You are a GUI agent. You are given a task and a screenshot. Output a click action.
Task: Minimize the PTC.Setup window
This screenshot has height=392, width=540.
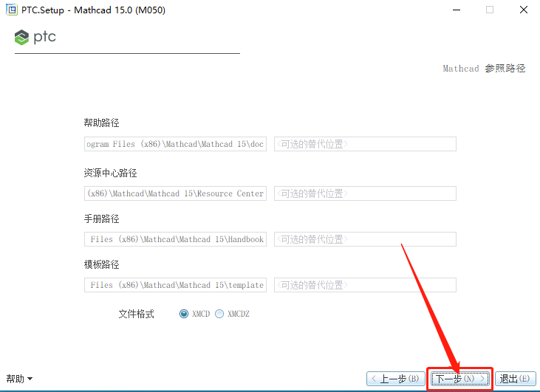coord(457,10)
